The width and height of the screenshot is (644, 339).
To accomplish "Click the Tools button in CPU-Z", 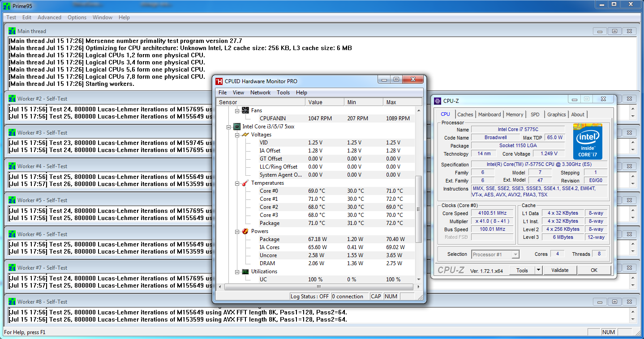I will click(522, 270).
